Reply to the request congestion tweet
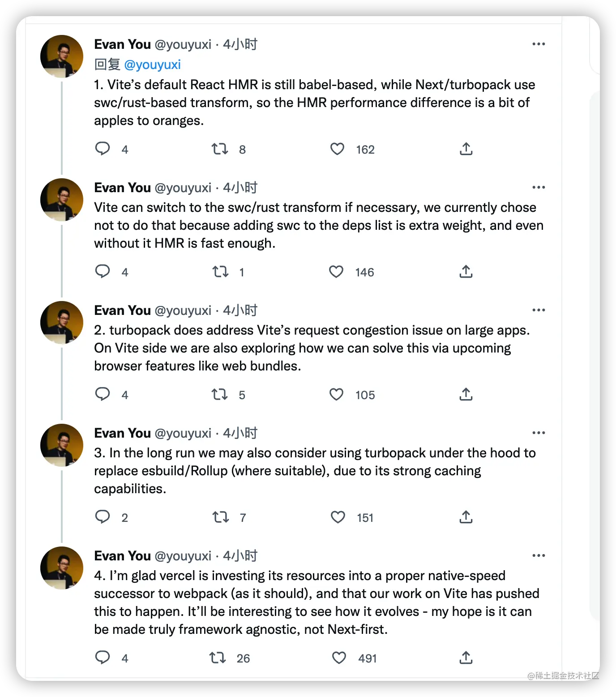616x697 pixels. tap(103, 394)
